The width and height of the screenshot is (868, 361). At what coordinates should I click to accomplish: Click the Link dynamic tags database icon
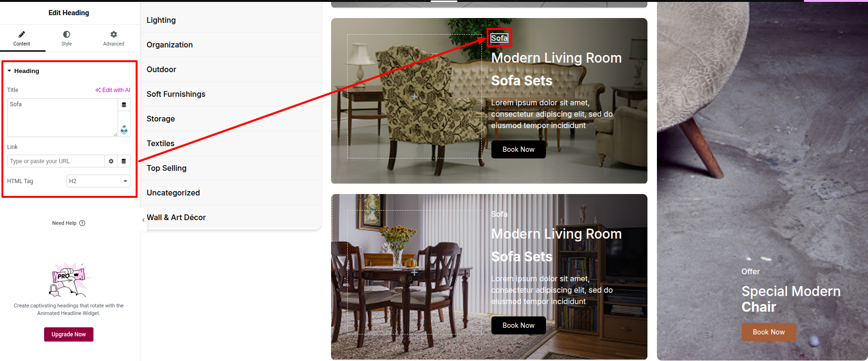(124, 161)
